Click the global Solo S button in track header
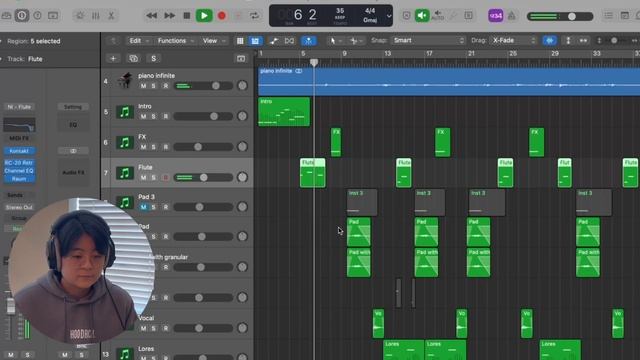640x360 pixels. click(x=153, y=58)
